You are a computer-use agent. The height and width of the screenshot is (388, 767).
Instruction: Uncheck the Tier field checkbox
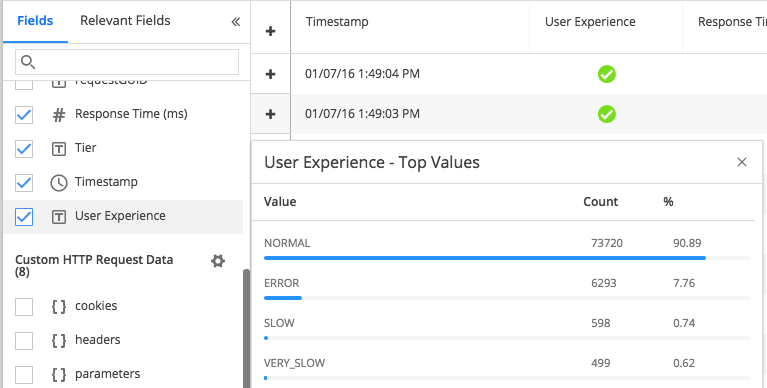(x=24, y=149)
